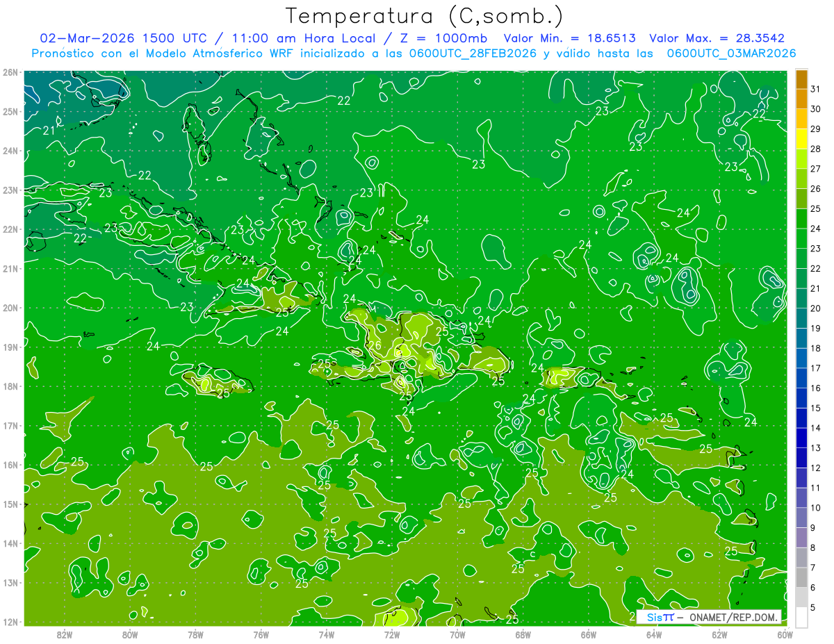Image resolution: width=834 pixels, height=644 pixels.
Task: Click the yellow legend swatch between 28 and 29
Action: (801, 139)
